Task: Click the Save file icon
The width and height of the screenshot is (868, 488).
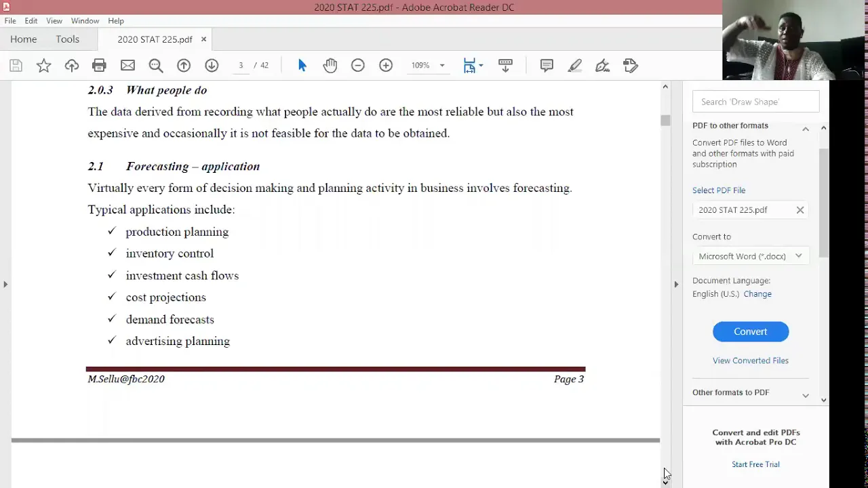Action: 16,66
